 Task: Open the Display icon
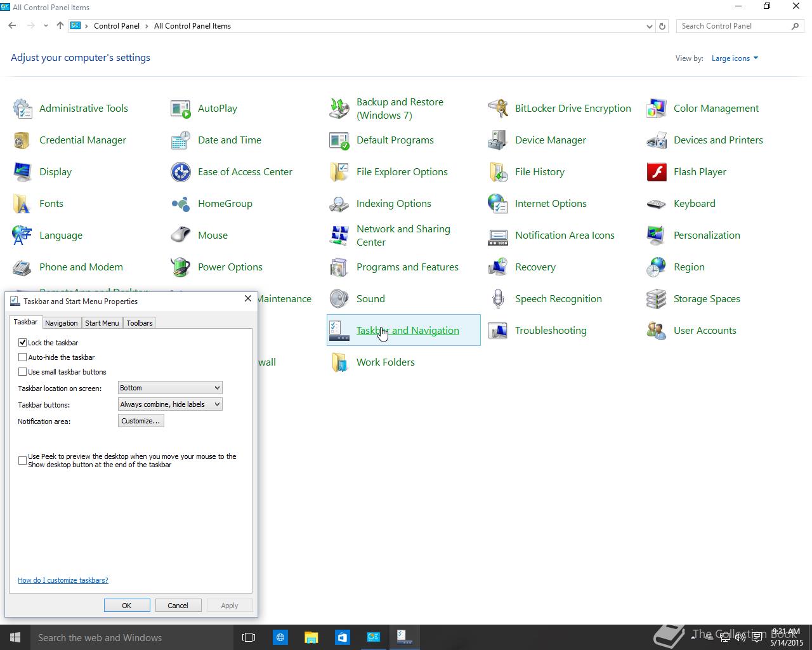point(22,172)
